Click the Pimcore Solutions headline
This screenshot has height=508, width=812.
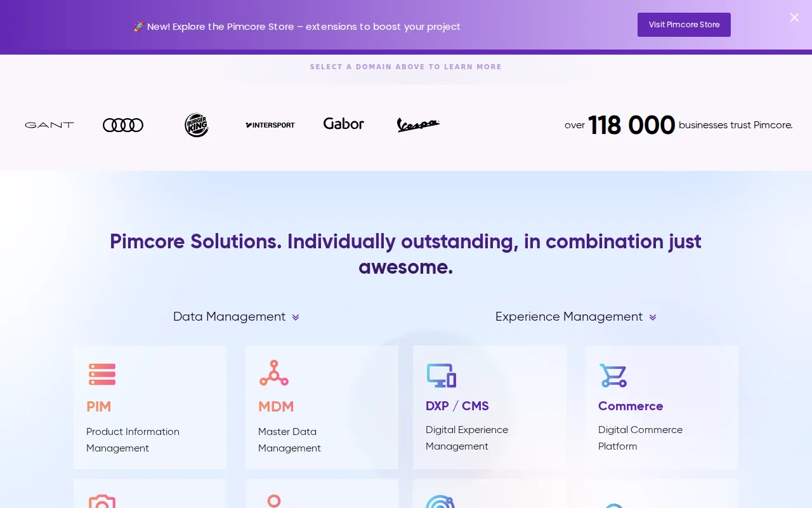pyautogui.click(x=406, y=254)
